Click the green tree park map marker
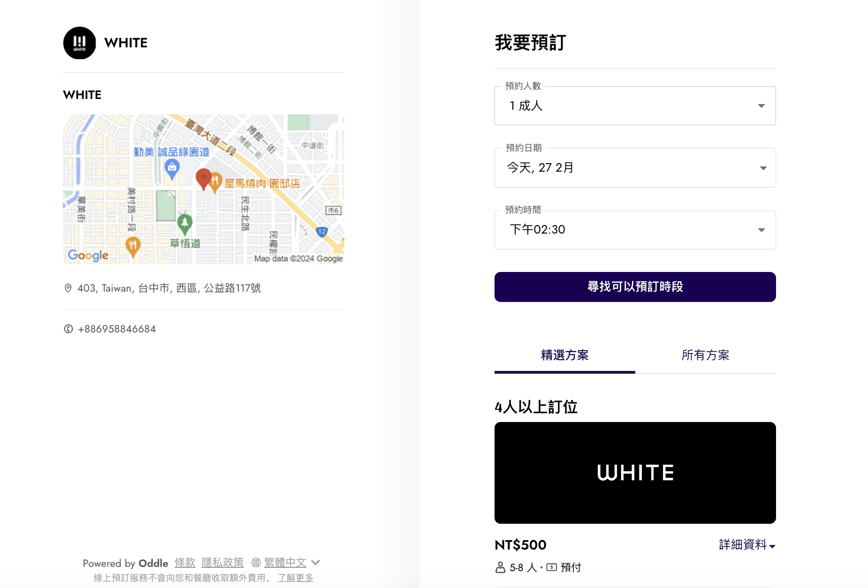 [184, 223]
